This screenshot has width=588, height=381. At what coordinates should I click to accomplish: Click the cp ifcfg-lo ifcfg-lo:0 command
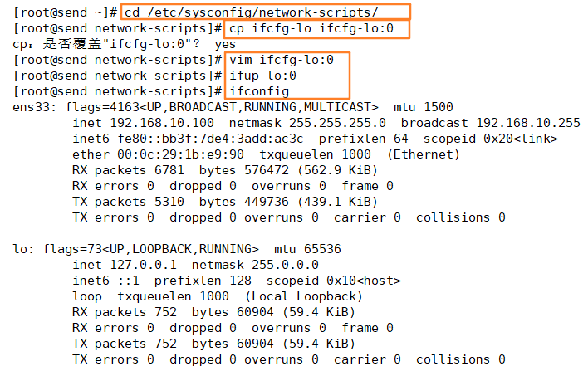coord(311,28)
